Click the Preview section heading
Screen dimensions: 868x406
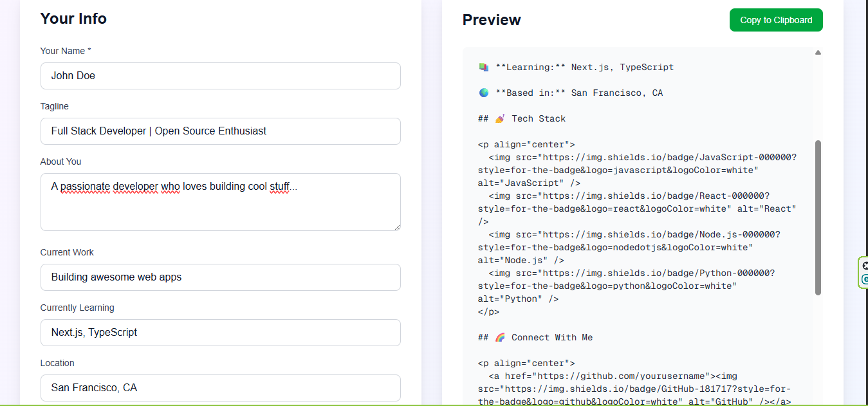coord(491,20)
